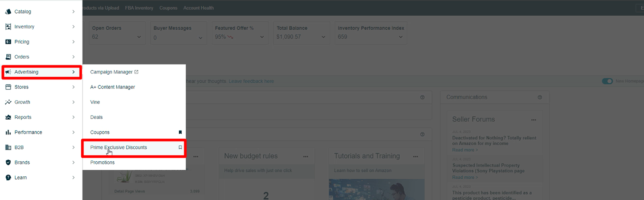Click the Catalog sidebar icon
The image size is (644, 200).
click(x=8, y=12)
